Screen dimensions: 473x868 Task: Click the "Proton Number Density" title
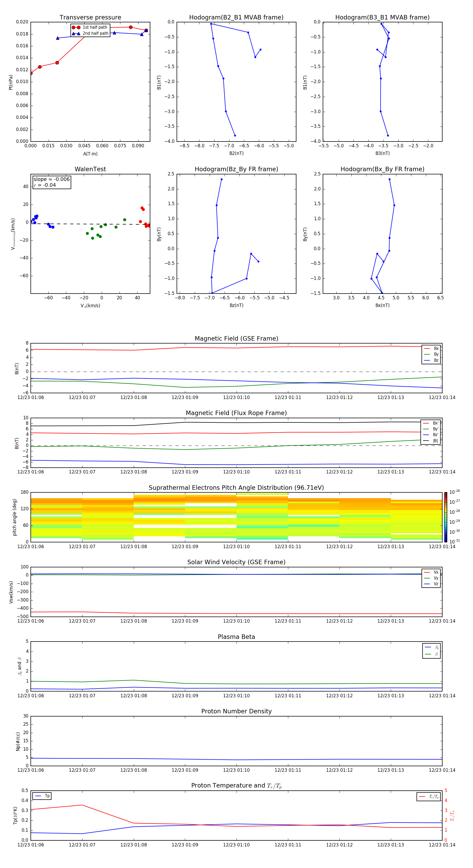[236, 711]
